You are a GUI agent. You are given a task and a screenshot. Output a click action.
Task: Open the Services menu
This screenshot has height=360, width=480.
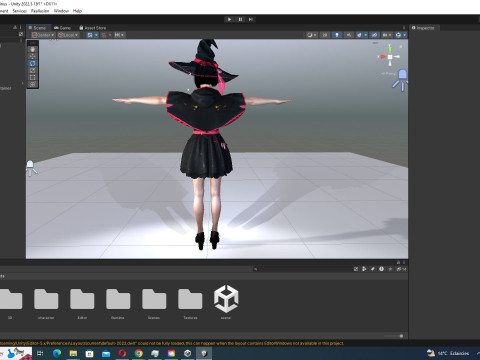[19, 11]
